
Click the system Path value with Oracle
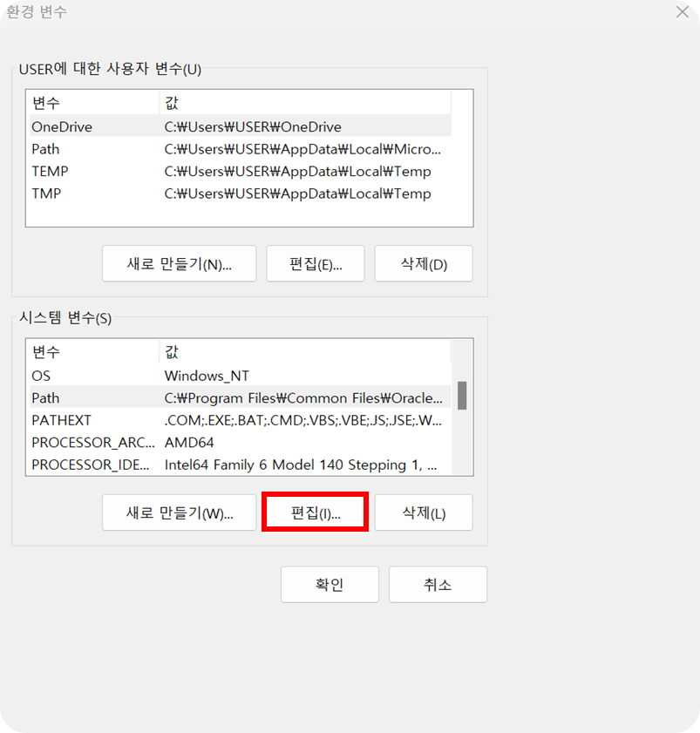[x=303, y=397]
